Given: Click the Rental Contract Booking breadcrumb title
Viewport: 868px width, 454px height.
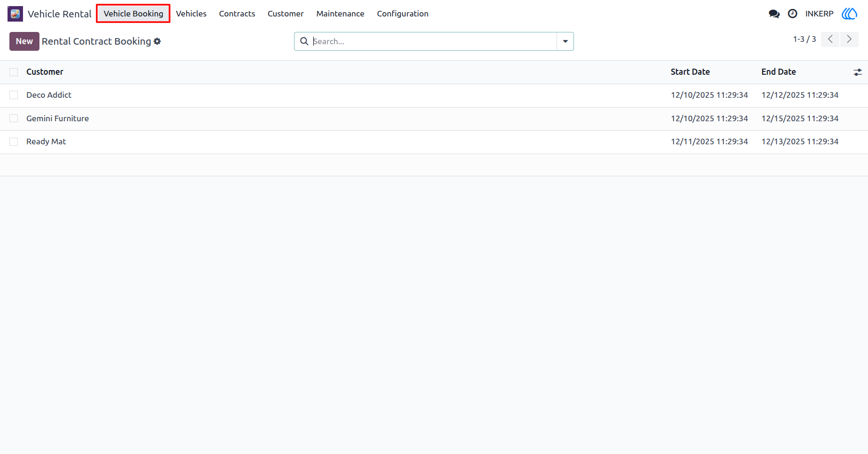Looking at the screenshot, I should tap(96, 41).
